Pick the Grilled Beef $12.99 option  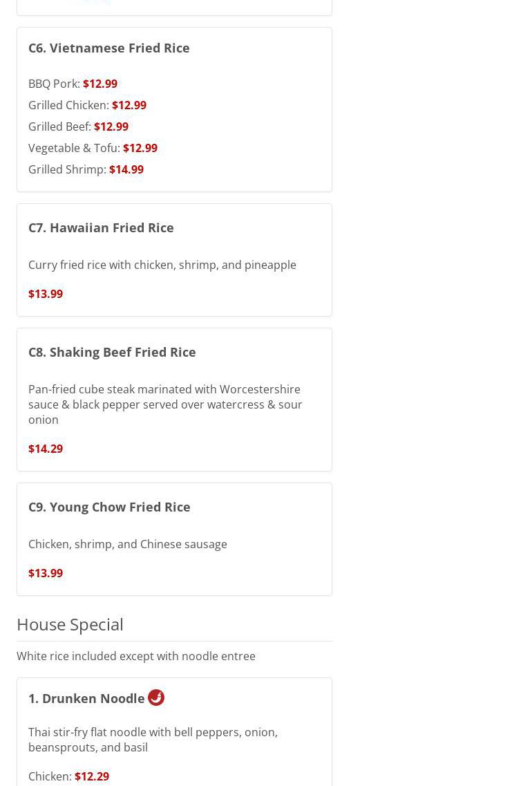[78, 127]
